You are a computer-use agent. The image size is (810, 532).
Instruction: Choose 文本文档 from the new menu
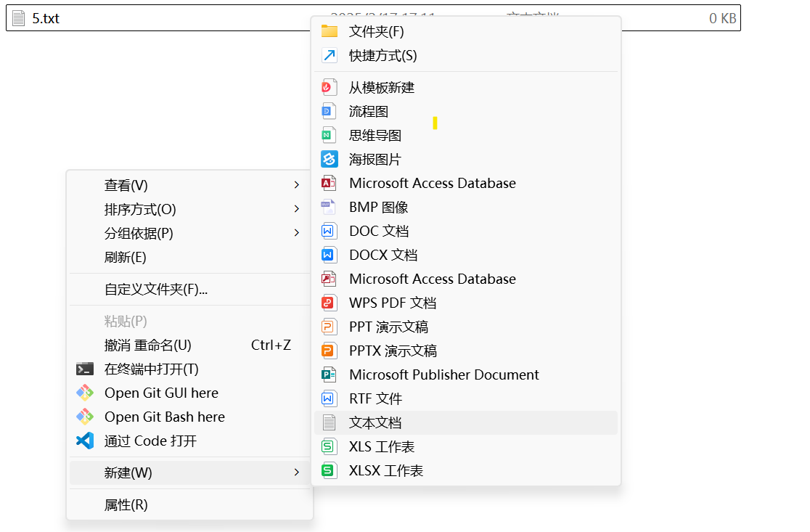[x=375, y=423]
